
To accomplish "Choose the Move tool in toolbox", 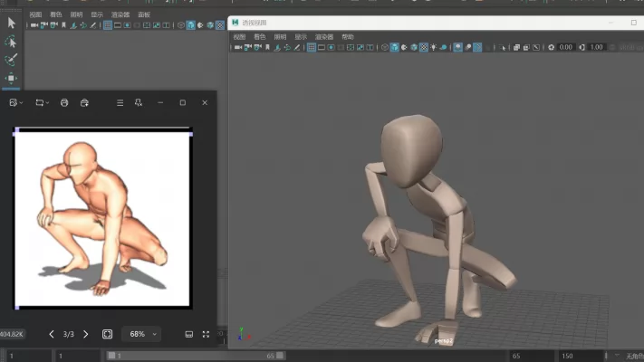I will coord(11,78).
